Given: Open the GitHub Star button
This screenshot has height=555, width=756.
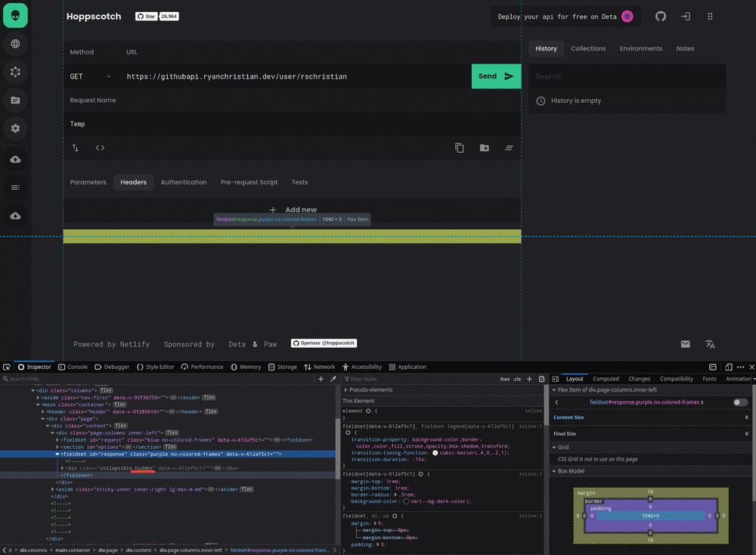Looking at the screenshot, I should (146, 17).
